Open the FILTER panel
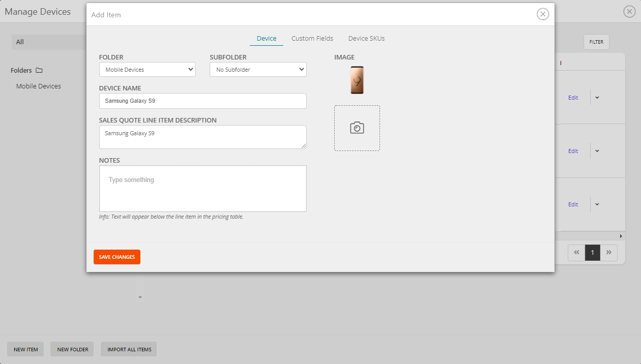This screenshot has width=641, height=364. [x=596, y=42]
